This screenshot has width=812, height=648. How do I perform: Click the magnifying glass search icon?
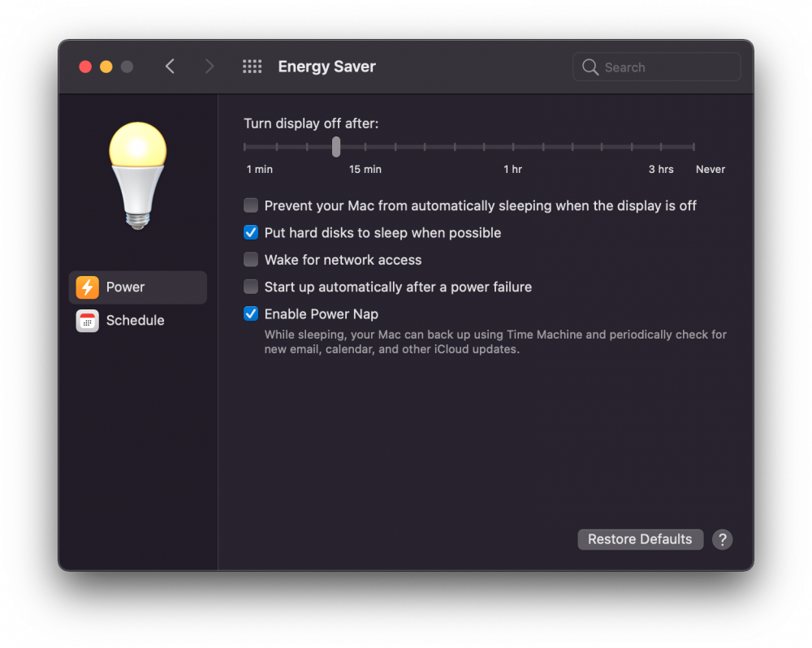(590, 67)
